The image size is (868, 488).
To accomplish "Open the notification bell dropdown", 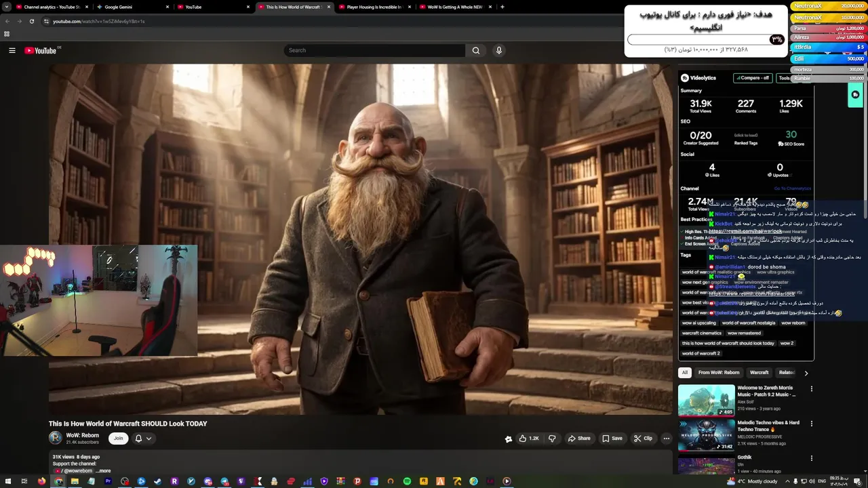I will [142, 439].
